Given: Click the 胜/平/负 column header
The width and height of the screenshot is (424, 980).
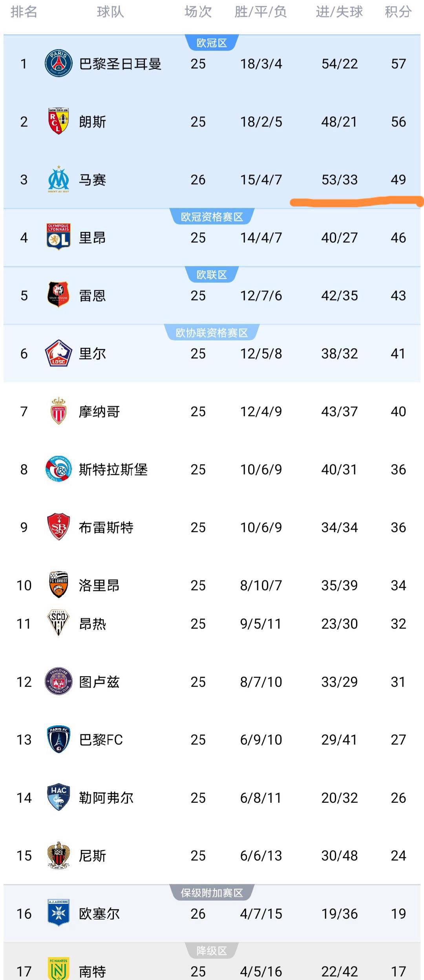Looking at the screenshot, I should click(x=261, y=12).
